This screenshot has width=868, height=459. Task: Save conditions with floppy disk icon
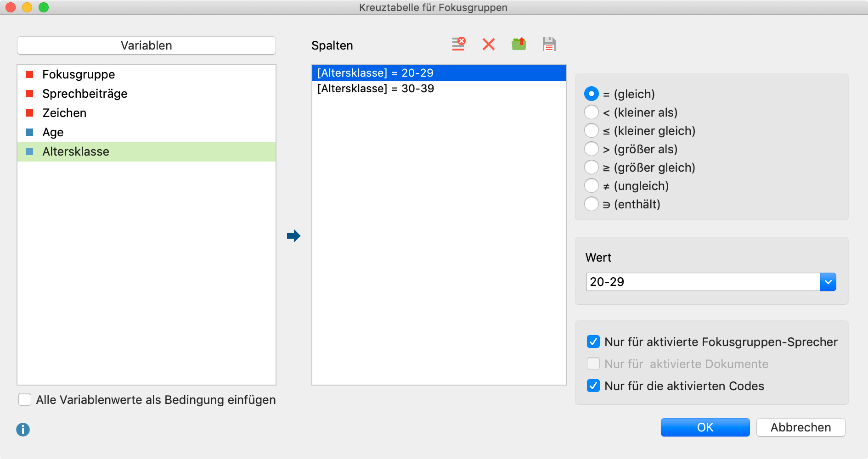click(549, 44)
